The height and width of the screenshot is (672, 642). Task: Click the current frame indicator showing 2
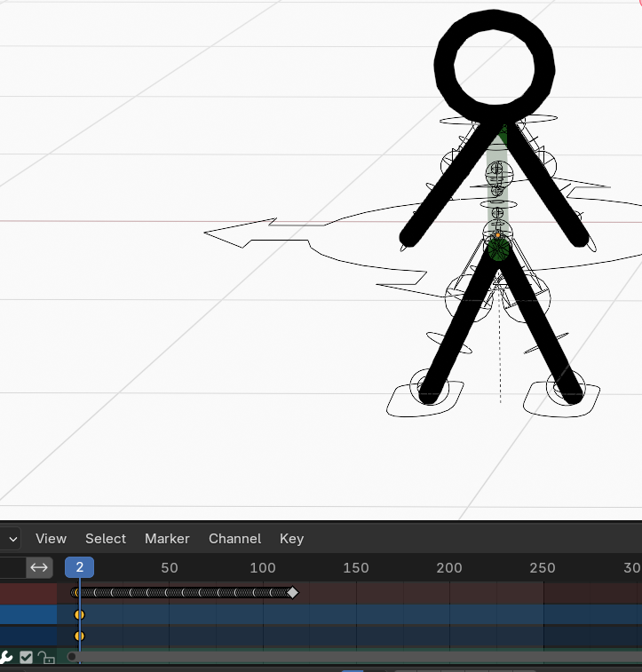tap(79, 568)
